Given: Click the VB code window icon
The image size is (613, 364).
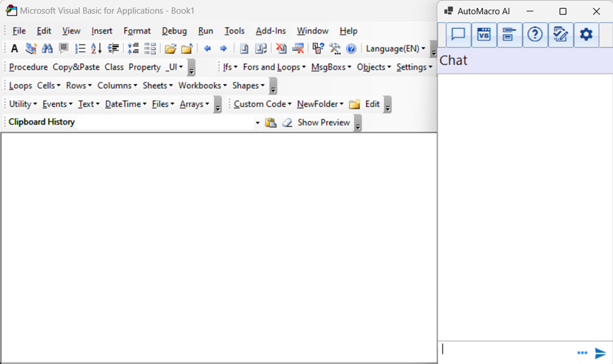Looking at the screenshot, I should 484,35.
